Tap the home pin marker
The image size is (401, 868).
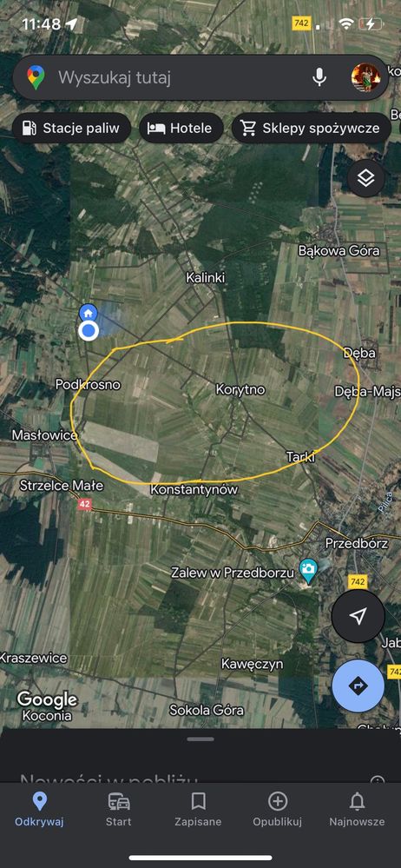point(88,313)
